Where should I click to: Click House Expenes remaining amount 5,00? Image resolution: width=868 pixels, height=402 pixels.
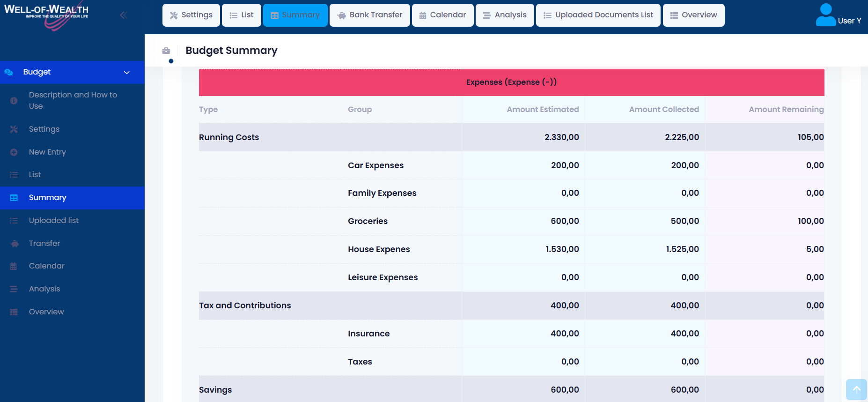tap(815, 249)
